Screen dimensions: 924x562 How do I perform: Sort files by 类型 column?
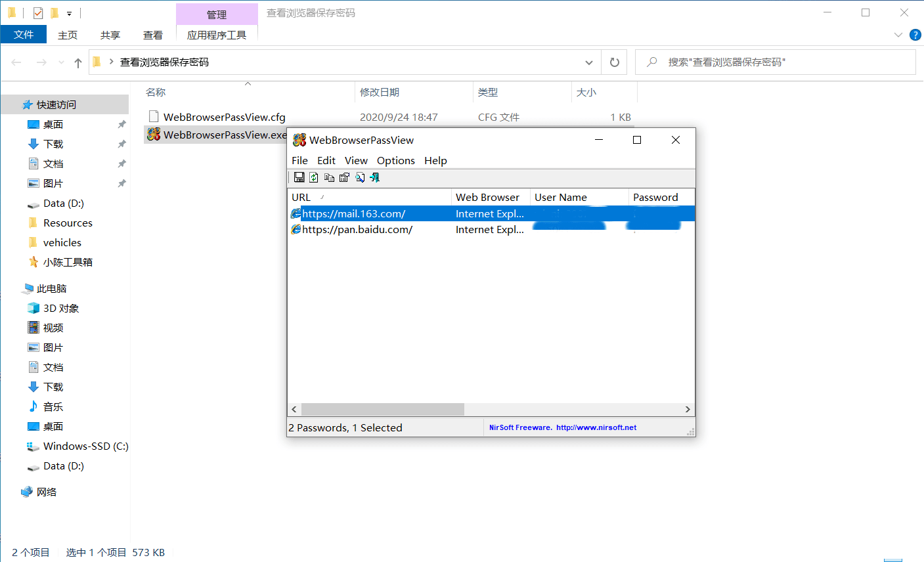tap(522, 92)
